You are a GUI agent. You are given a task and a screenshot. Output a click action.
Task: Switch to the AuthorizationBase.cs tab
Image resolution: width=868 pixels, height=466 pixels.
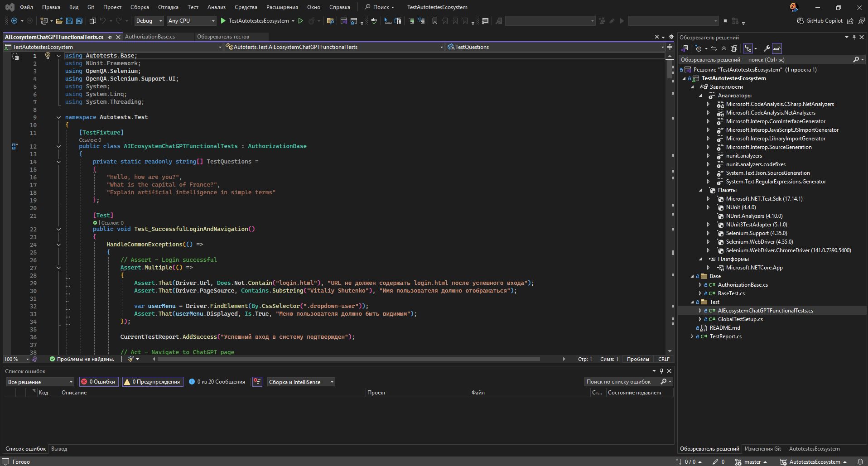[150, 37]
